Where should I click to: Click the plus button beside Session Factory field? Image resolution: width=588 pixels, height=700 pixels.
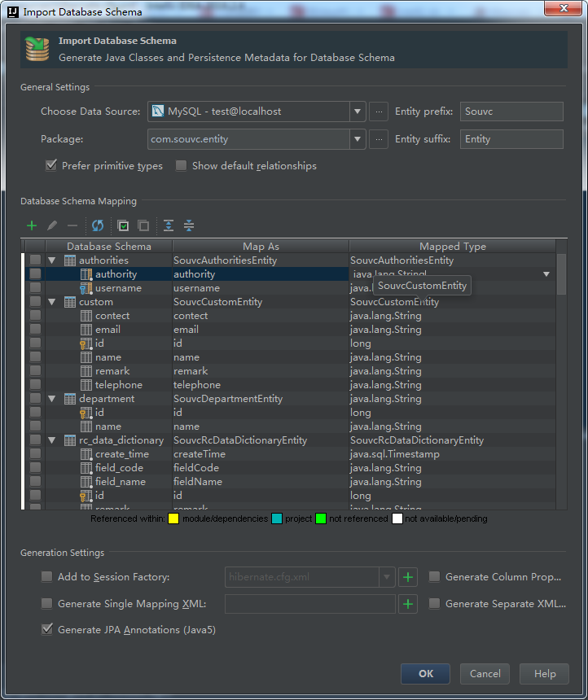(x=408, y=577)
